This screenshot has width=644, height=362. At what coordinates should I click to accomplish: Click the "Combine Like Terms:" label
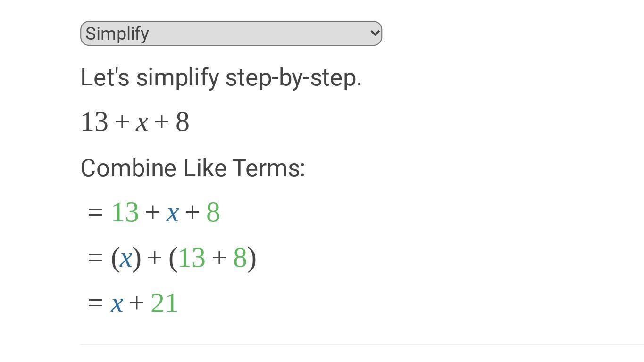pyautogui.click(x=193, y=168)
